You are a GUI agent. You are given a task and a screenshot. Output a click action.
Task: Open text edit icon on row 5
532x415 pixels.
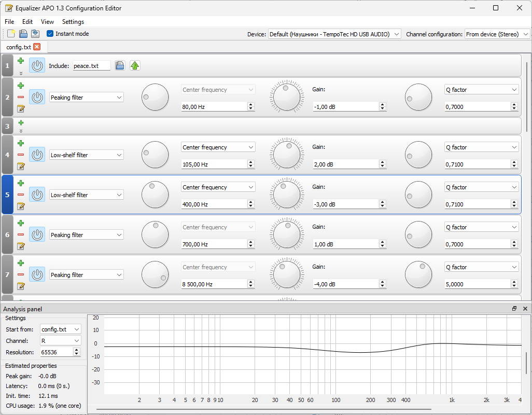pos(21,206)
